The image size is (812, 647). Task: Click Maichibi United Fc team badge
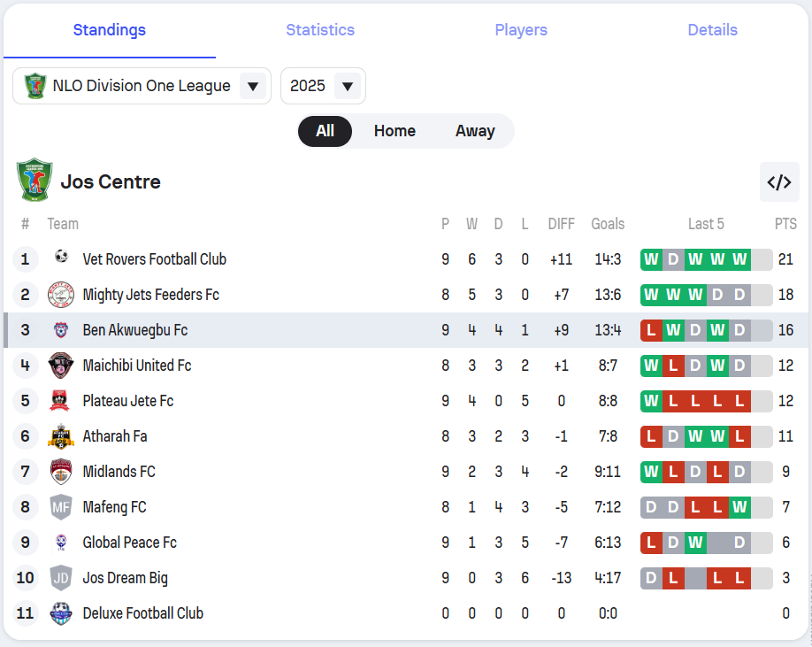61,366
